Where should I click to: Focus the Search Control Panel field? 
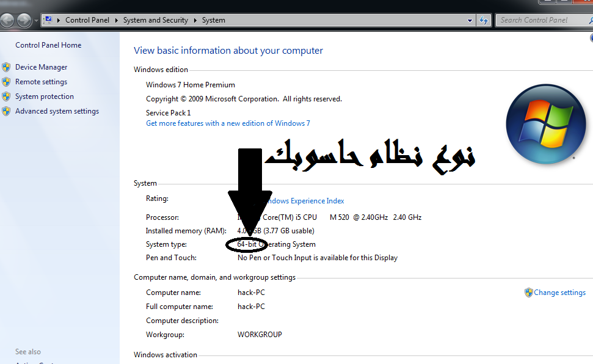pyautogui.click(x=544, y=20)
